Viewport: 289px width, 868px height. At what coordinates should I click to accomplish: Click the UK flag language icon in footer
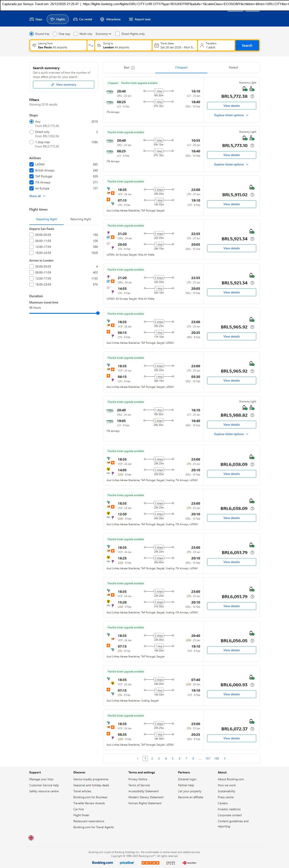point(31,838)
